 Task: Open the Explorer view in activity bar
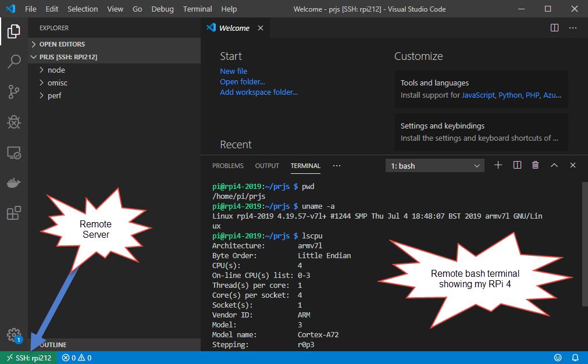14,31
